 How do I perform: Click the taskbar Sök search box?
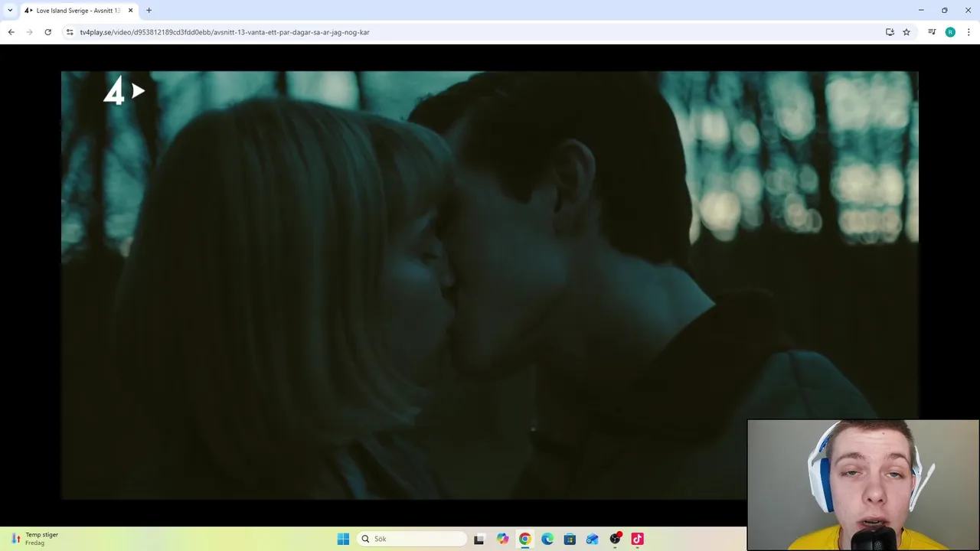point(412,539)
